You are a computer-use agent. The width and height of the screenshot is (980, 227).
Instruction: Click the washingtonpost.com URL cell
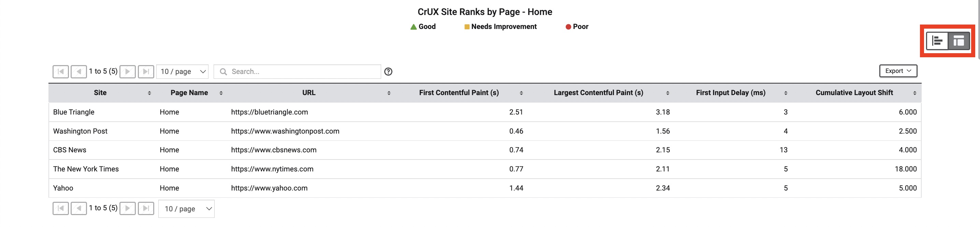(285, 131)
